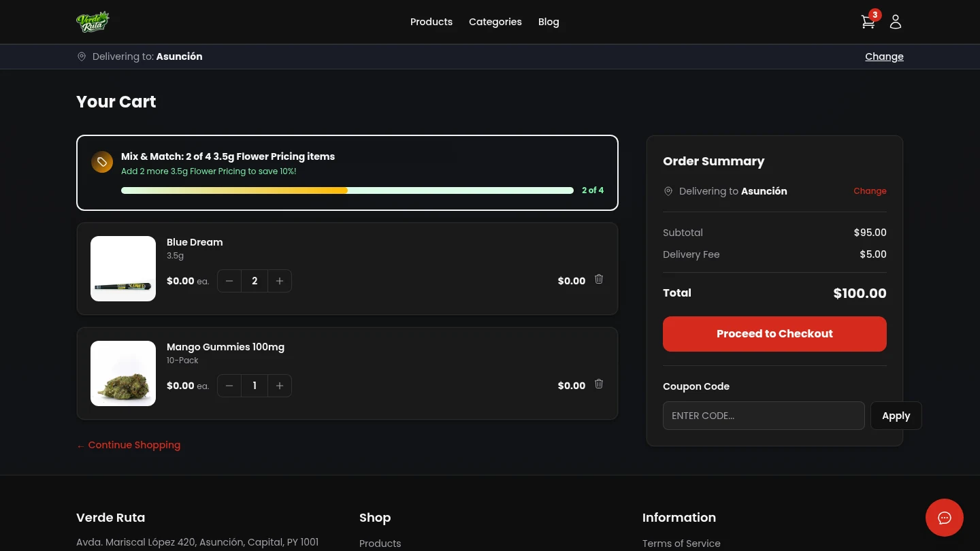Decrease Mango Gummies quantity with minus
Viewport: 980px width, 551px height.
229,386
